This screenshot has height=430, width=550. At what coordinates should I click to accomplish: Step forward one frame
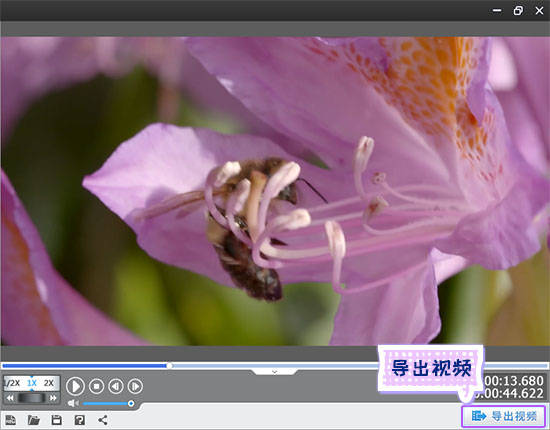point(135,386)
